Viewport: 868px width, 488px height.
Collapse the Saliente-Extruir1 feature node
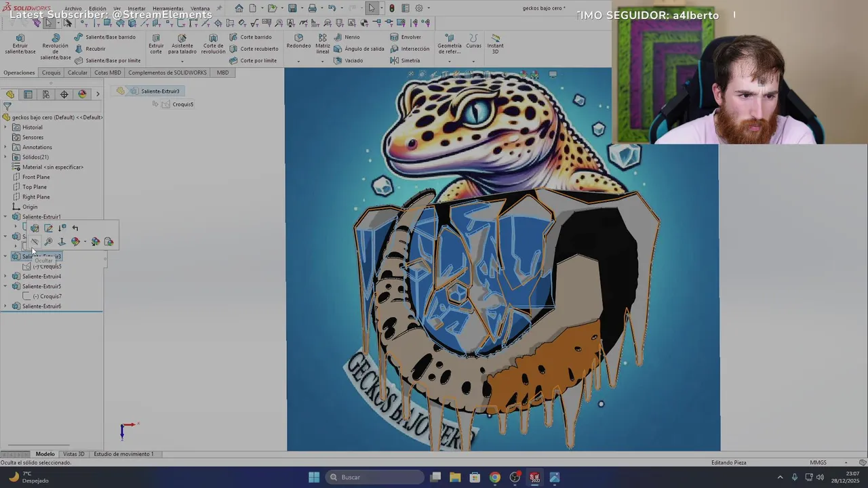point(6,217)
